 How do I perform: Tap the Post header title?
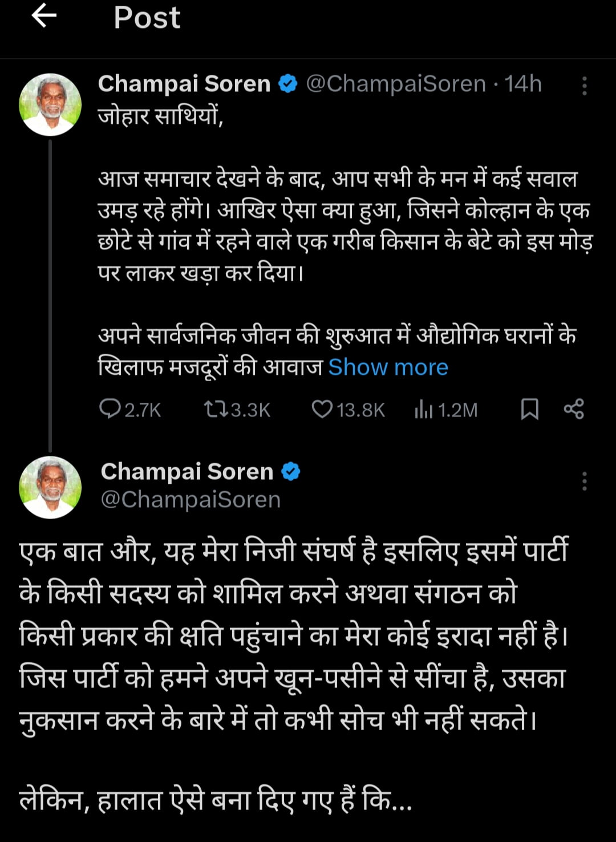(x=147, y=17)
